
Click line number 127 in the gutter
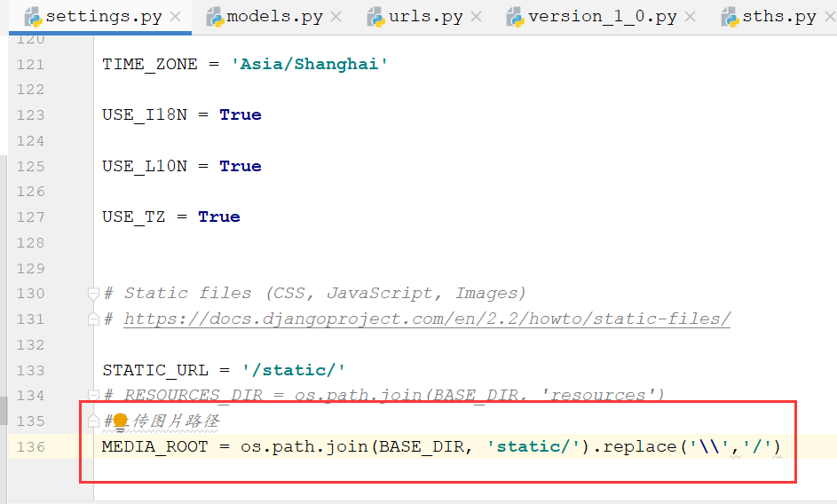click(x=30, y=217)
